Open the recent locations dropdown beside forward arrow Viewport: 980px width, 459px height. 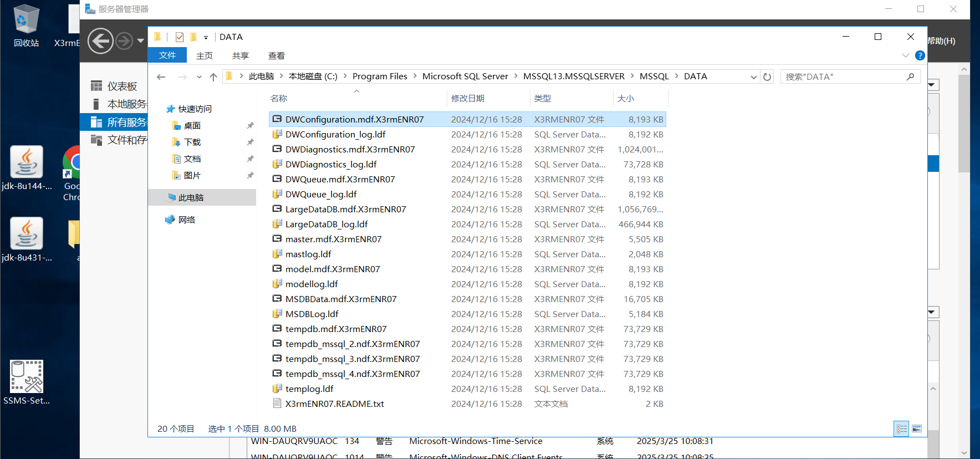[x=199, y=77]
